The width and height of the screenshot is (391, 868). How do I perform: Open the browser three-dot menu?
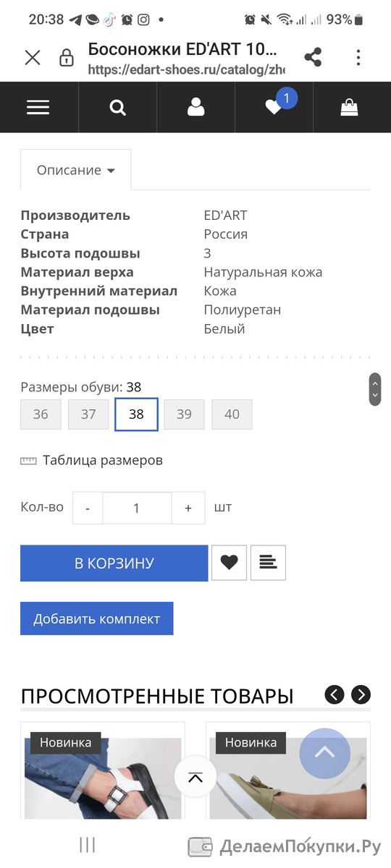coord(358,58)
